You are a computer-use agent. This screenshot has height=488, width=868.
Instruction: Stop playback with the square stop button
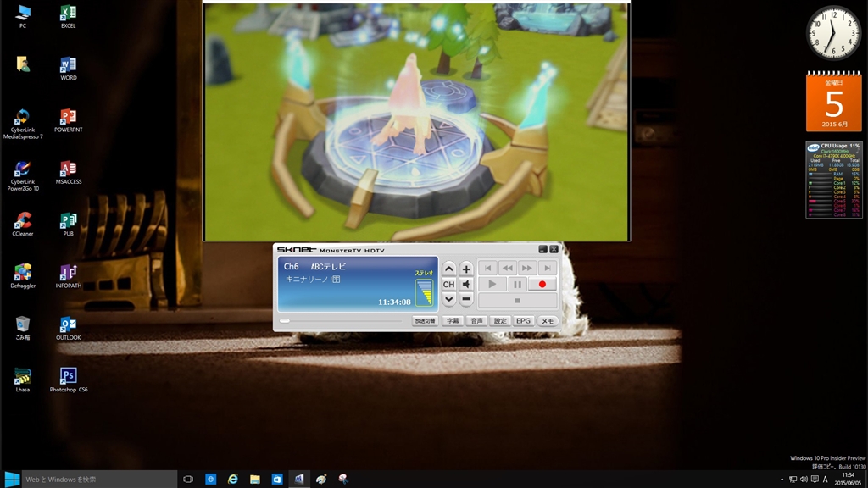coord(517,301)
